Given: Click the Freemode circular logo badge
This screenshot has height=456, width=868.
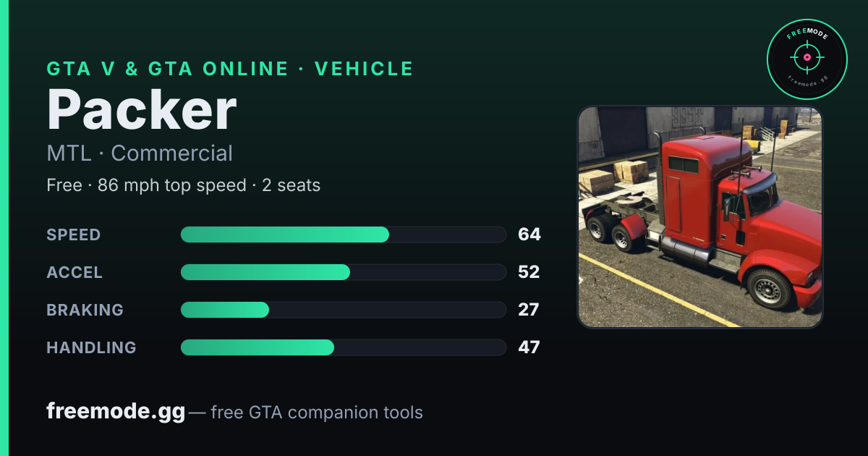Looking at the screenshot, I should point(807,59).
